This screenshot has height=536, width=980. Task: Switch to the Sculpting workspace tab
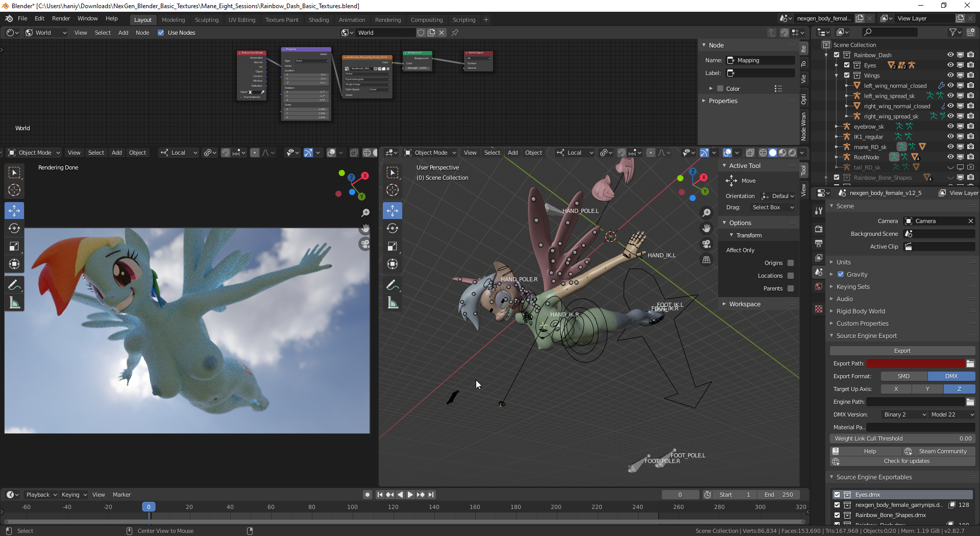pyautogui.click(x=206, y=20)
